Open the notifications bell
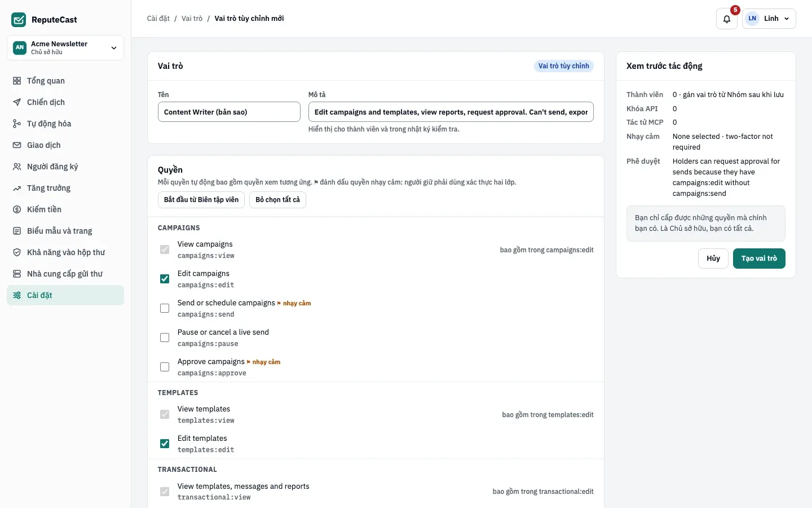The height and width of the screenshot is (508, 812). click(727, 19)
